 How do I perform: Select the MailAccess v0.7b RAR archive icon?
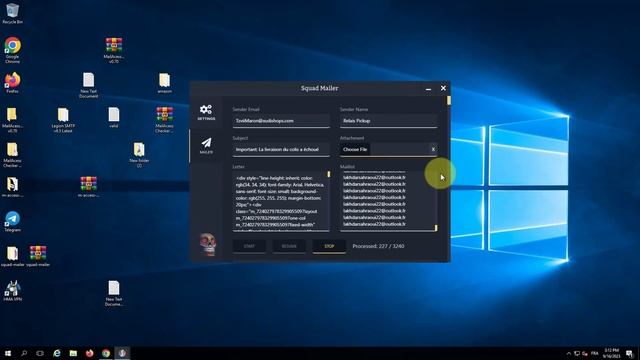point(114,50)
